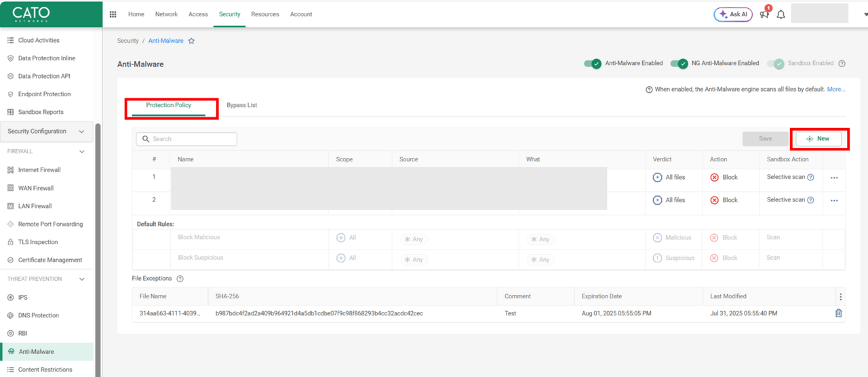
Task: Open more options for rule 2
Action: 834,201
